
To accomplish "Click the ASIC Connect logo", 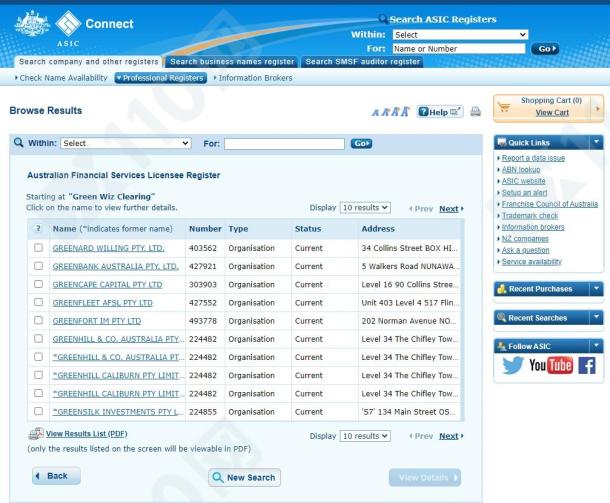I will click(74, 28).
